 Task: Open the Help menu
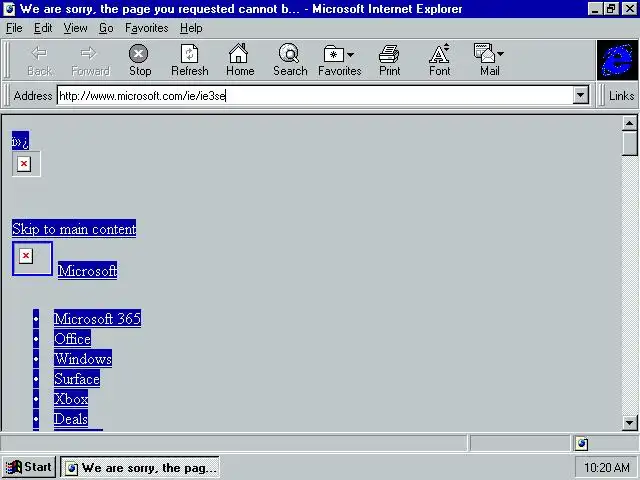tap(191, 28)
